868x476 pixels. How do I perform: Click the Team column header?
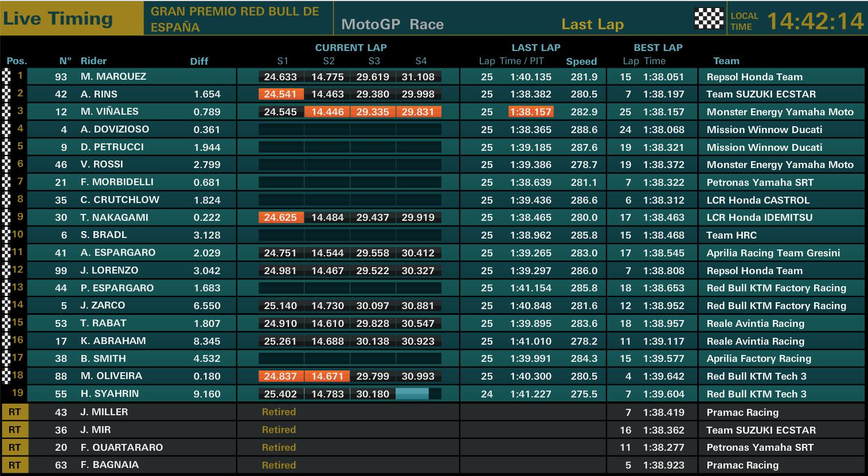click(x=726, y=61)
